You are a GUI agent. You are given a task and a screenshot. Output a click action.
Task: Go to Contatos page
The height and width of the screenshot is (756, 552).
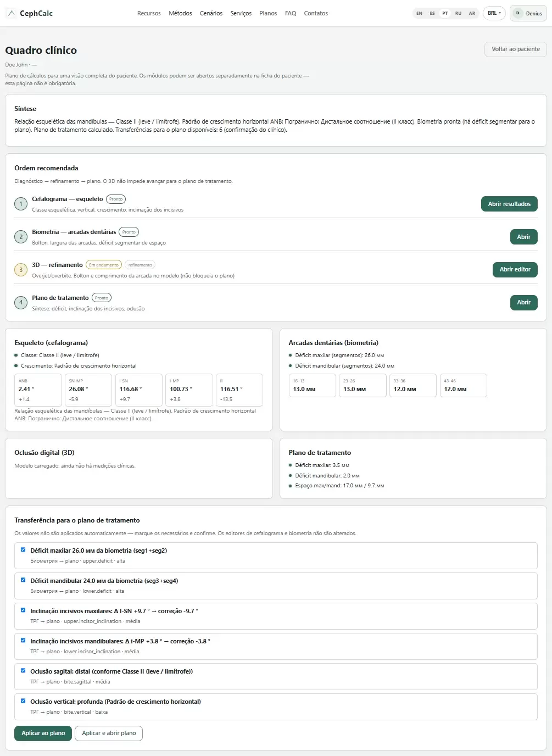point(316,13)
